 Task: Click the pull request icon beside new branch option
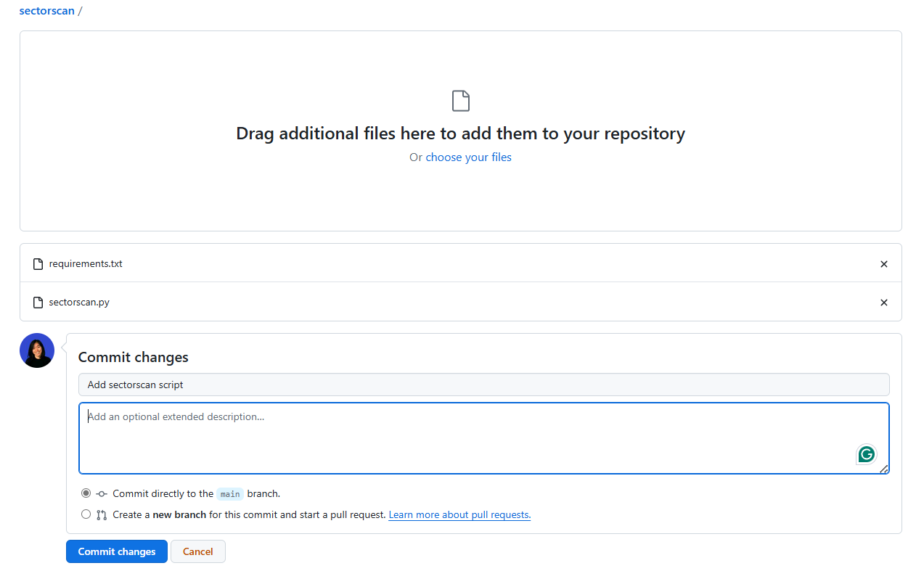[x=102, y=514]
